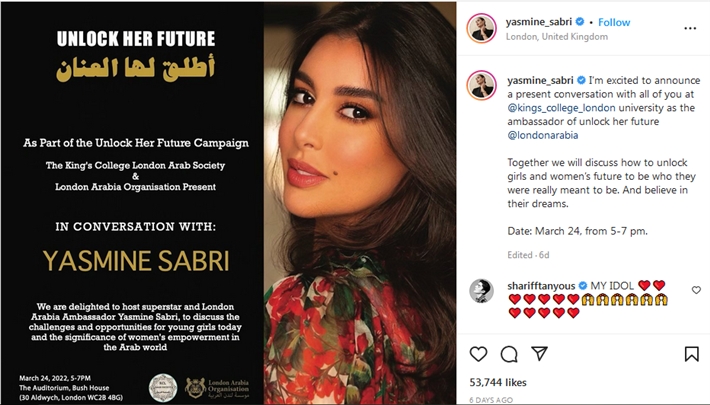The image size is (710, 405).
Task: View the 53,744 likes list
Action: (x=498, y=382)
